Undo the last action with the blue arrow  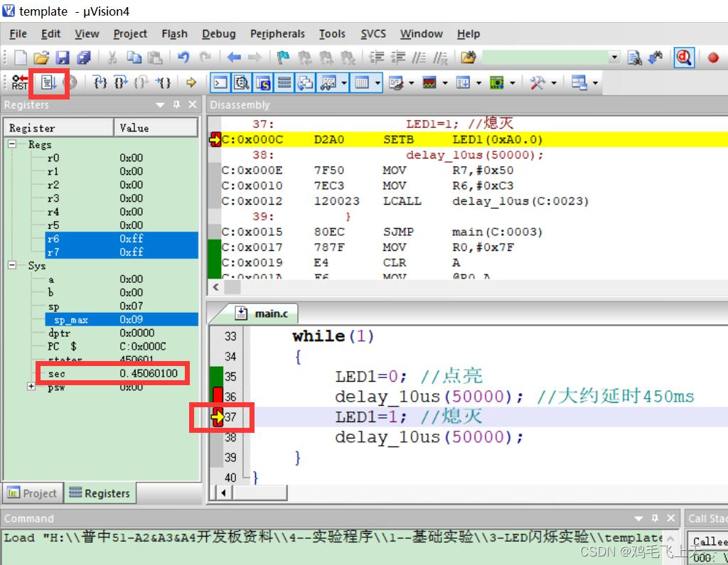click(x=183, y=58)
